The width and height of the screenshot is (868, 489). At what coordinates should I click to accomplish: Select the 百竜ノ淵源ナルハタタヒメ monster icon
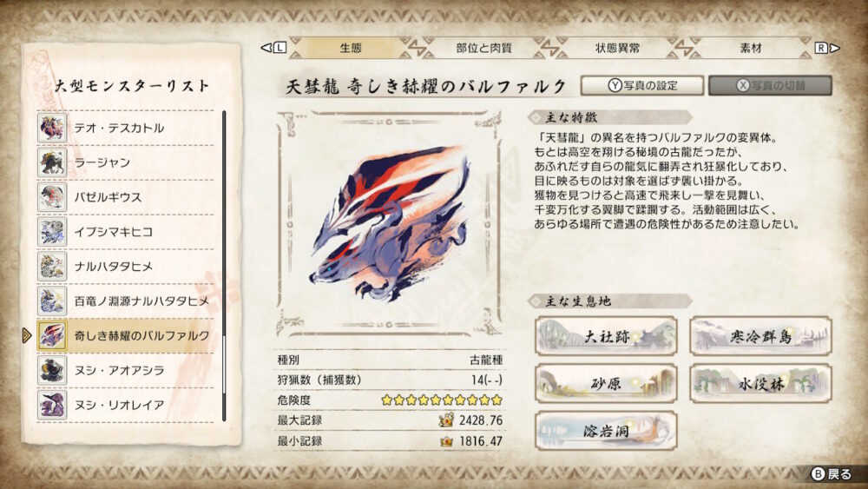(53, 301)
